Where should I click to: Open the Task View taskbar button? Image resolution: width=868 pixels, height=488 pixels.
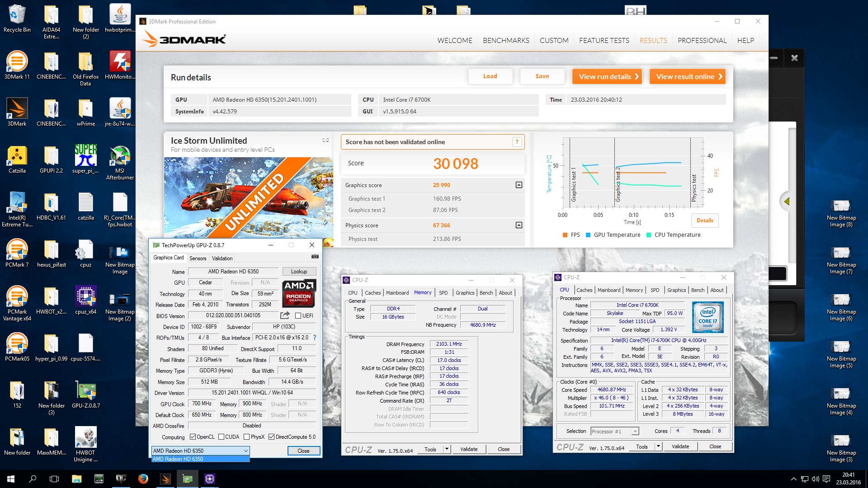[x=54, y=479]
